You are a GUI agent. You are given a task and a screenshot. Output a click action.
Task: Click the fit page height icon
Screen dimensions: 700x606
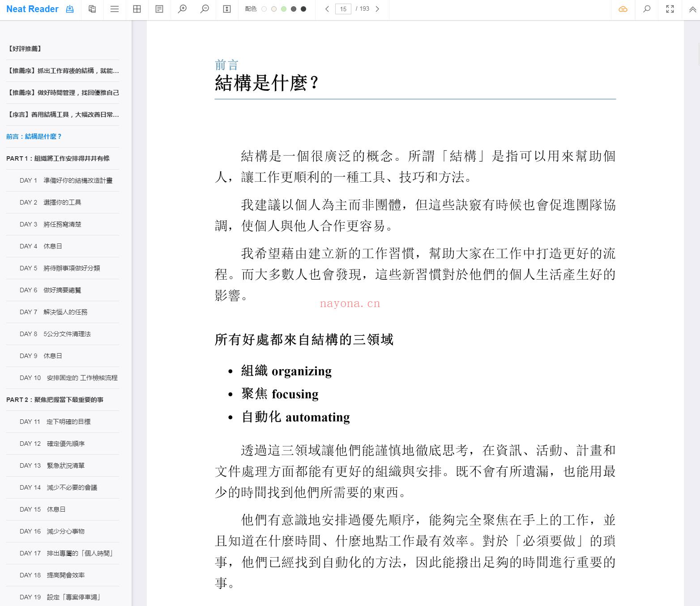tap(227, 9)
